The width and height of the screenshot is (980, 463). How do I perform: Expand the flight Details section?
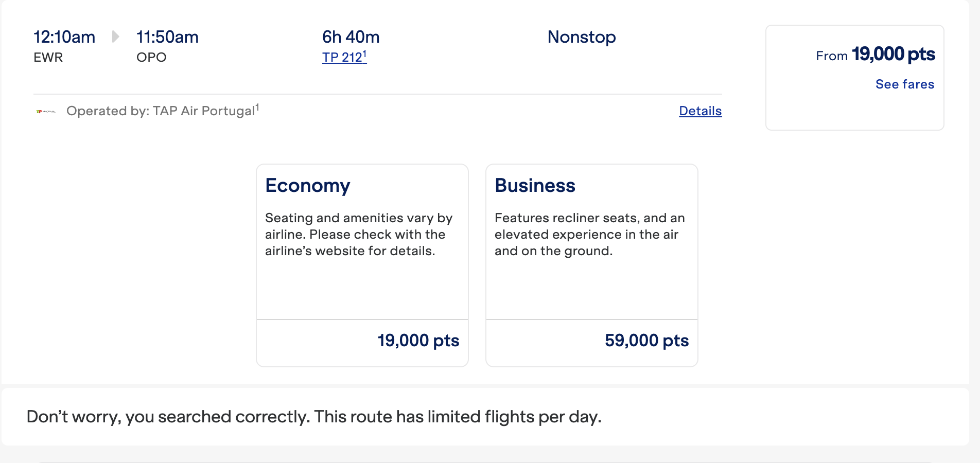point(700,111)
